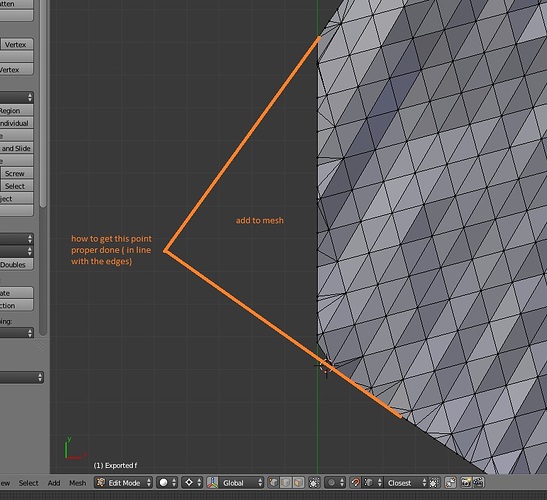This screenshot has width=547, height=500.
Task: Open the Closest snap target dropdown
Action: pyautogui.click(x=407, y=483)
